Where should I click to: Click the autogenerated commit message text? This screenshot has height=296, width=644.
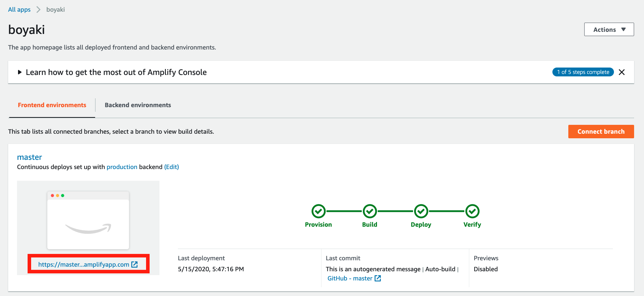pyautogui.click(x=373, y=269)
